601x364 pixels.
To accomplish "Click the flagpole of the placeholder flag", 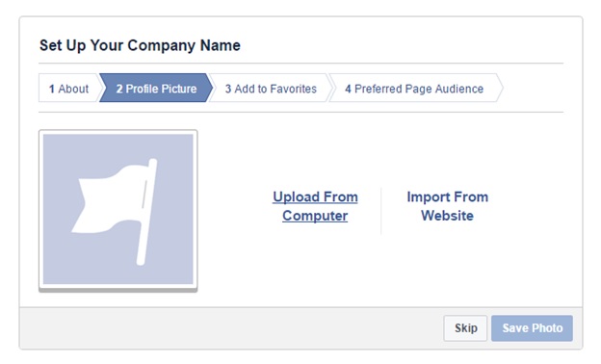I will click(147, 212).
